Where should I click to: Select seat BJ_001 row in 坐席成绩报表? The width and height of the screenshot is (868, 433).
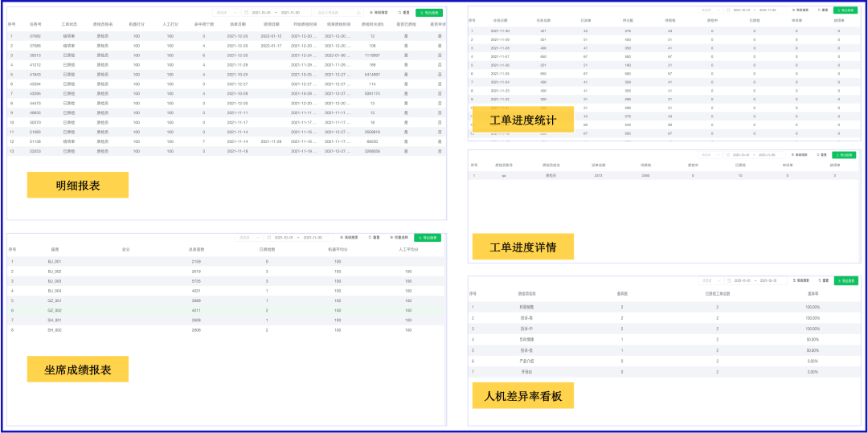226,261
